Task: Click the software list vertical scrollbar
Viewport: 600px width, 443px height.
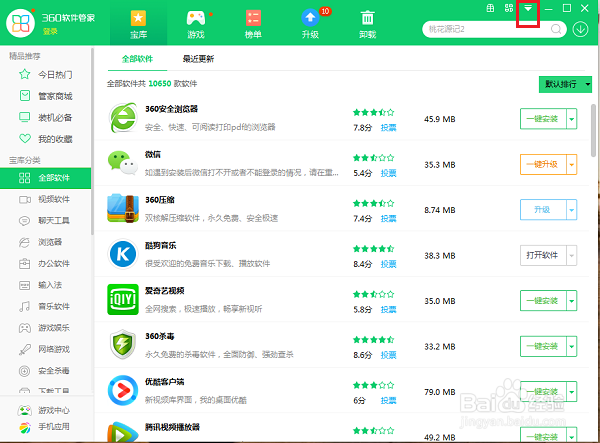Action: [x=593, y=130]
